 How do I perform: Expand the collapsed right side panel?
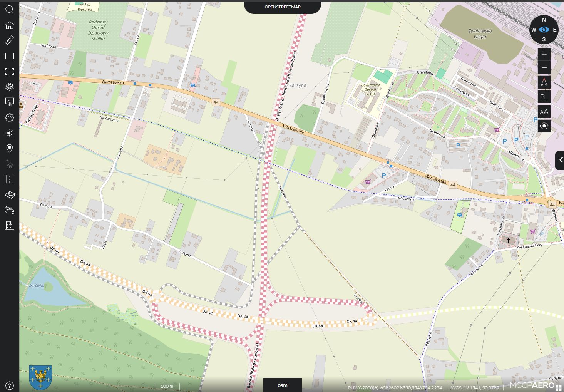click(560, 160)
